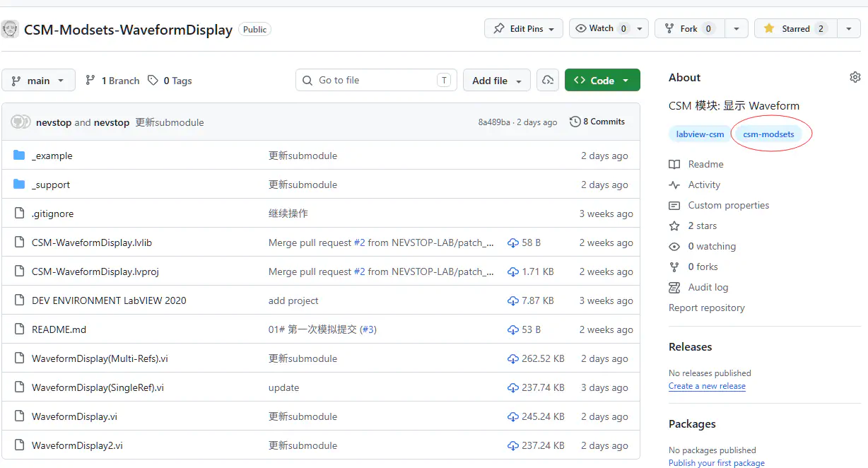This screenshot has width=868, height=468.
Task: Toggle the Starred button
Action: click(796, 28)
